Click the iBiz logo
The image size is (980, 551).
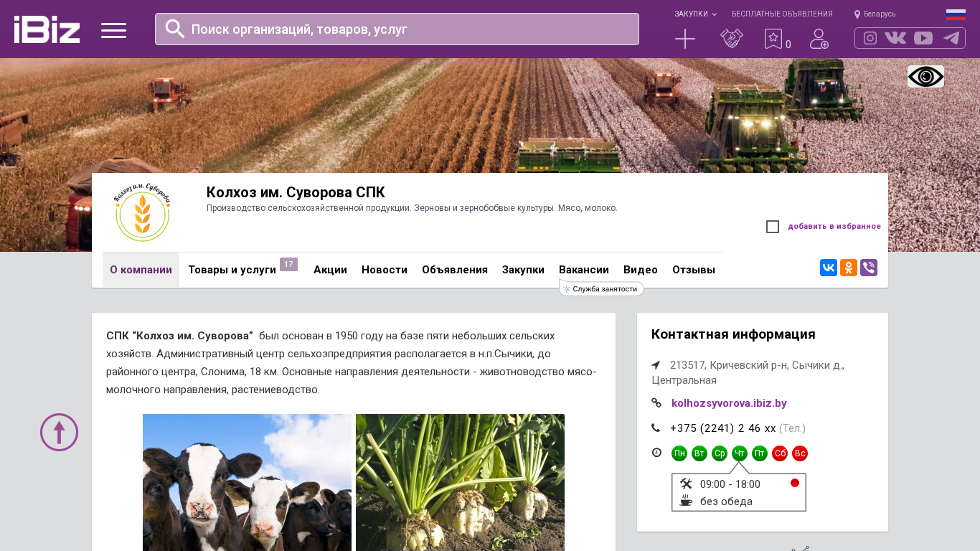(x=47, y=29)
